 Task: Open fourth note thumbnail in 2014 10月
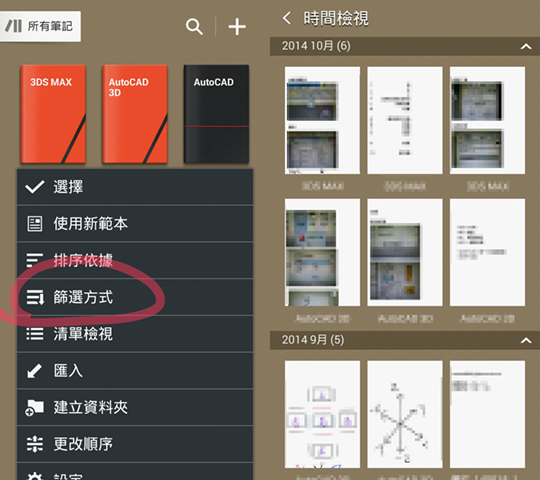click(322, 252)
